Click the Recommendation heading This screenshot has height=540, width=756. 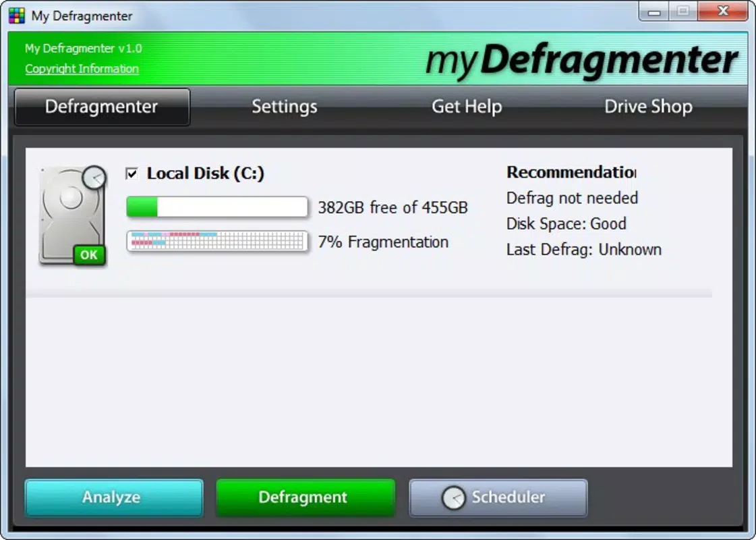[571, 172]
